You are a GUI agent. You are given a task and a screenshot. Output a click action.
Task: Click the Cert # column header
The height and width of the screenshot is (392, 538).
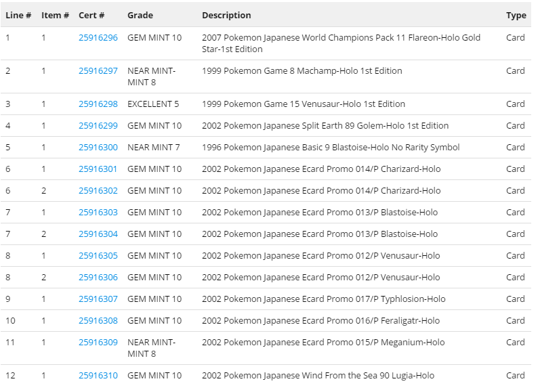click(91, 16)
